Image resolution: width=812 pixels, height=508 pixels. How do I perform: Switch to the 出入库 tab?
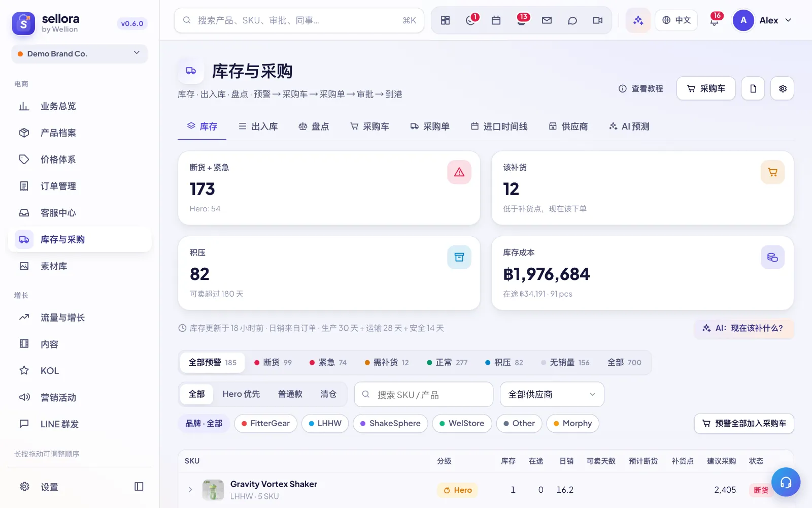click(258, 126)
